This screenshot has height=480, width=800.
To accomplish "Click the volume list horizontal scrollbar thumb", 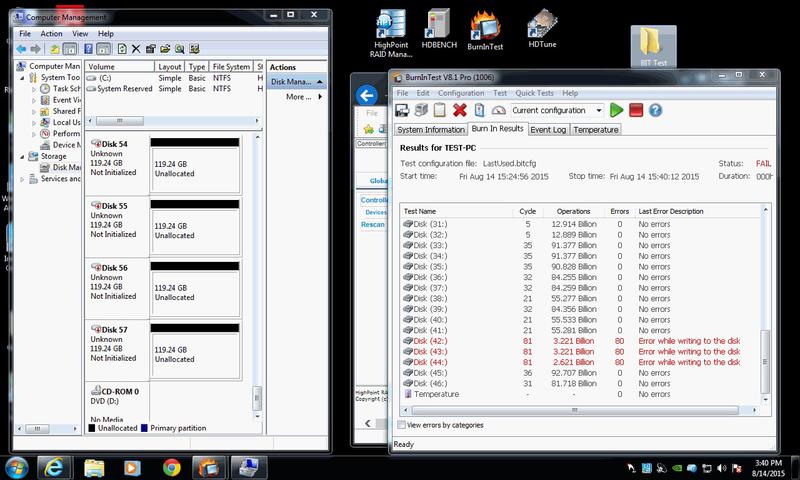I will click(120, 121).
